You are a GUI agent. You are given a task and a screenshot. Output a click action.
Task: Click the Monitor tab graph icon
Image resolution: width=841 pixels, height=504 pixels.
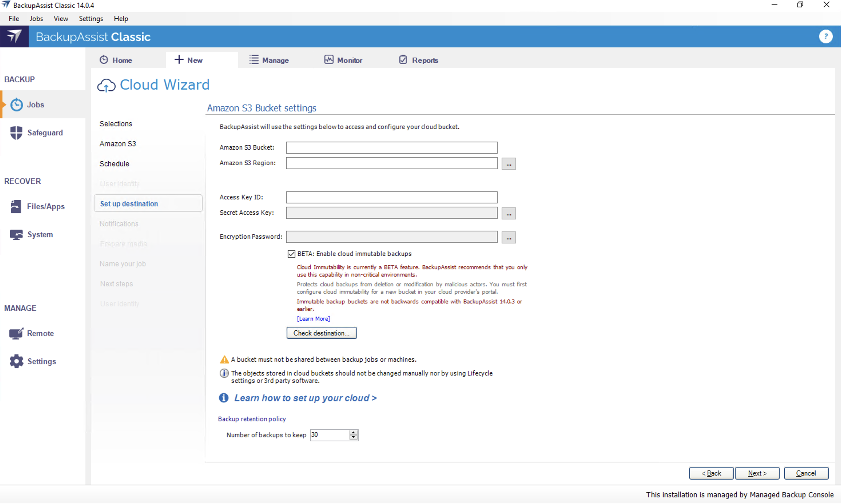click(x=328, y=59)
